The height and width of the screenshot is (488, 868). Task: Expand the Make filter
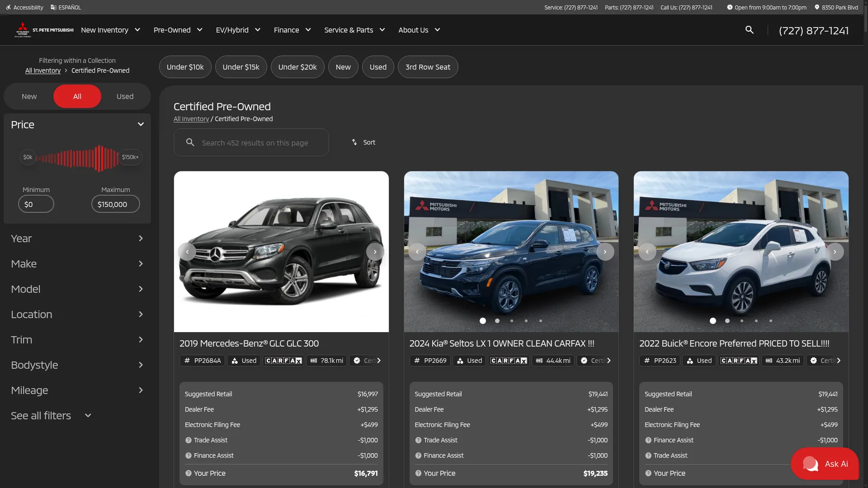click(77, 264)
